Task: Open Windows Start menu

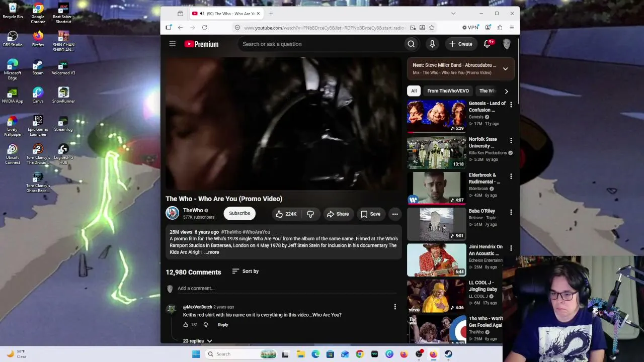Action: (x=196, y=354)
